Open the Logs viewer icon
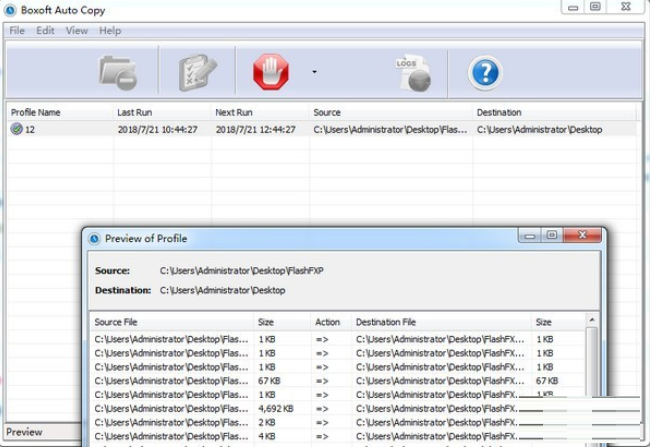Viewport: 650px width, 448px height. click(413, 73)
